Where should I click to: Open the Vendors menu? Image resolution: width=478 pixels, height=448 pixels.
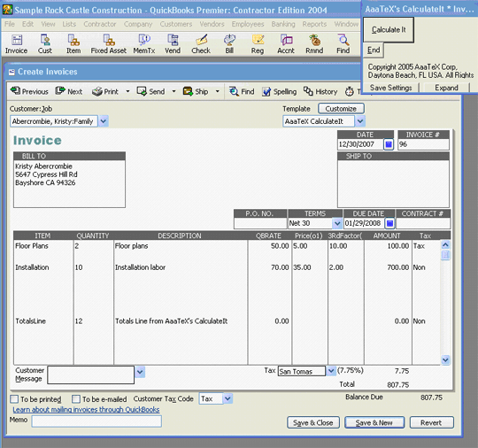pyautogui.click(x=212, y=24)
